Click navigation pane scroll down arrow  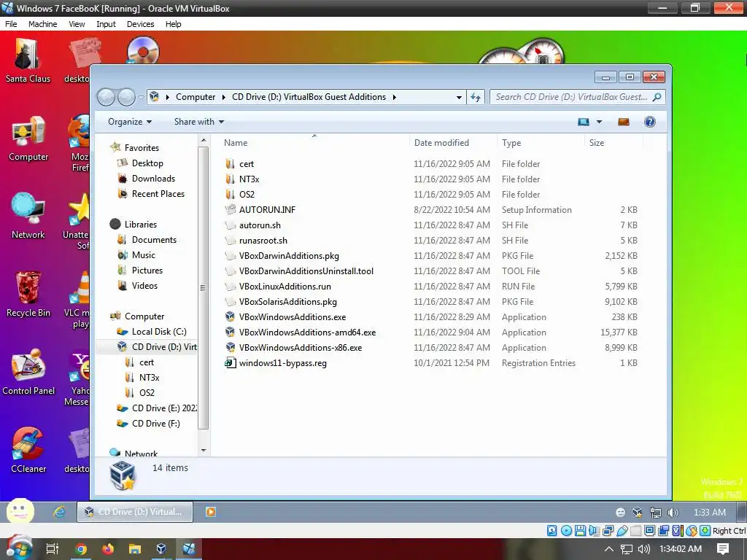(204, 451)
